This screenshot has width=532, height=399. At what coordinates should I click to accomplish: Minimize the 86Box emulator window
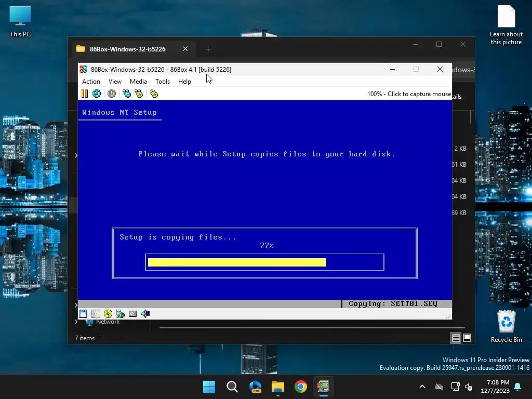click(393, 69)
